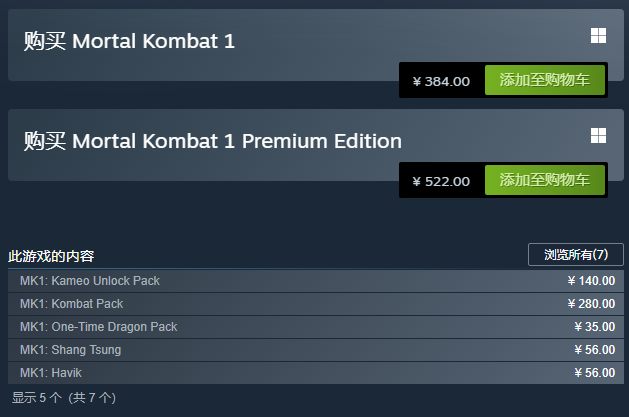Click the ¥ 35.00 Dragon Pack price
This screenshot has width=629, height=417.
pos(595,327)
